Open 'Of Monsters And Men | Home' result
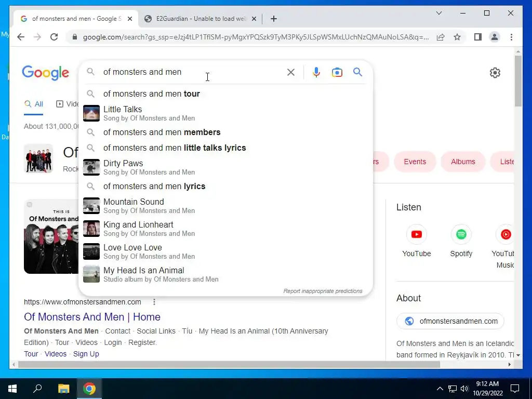Screen dimensions: 532x399 (x=92, y=316)
